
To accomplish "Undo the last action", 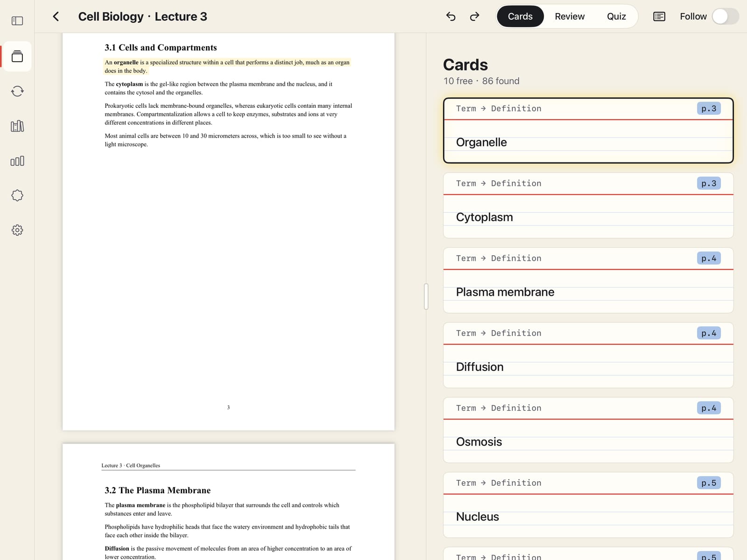I will 451,17.
